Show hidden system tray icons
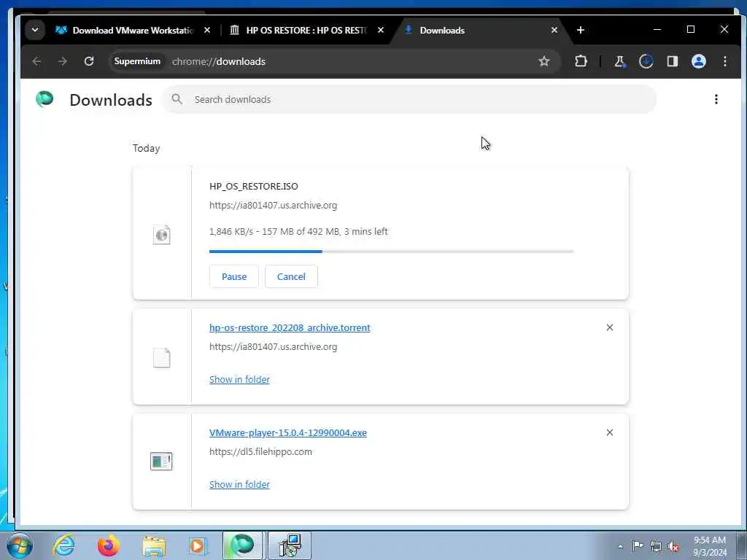 click(x=620, y=546)
